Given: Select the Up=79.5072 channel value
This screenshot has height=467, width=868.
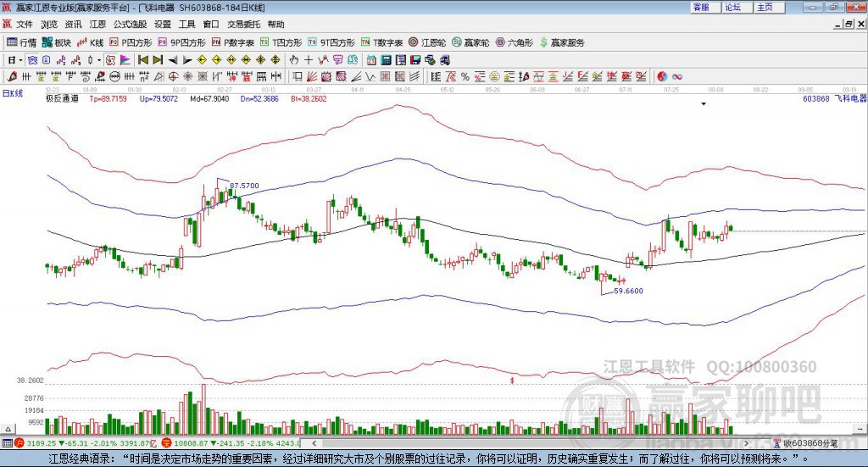Looking at the screenshot, I should (x=159, y=99).
